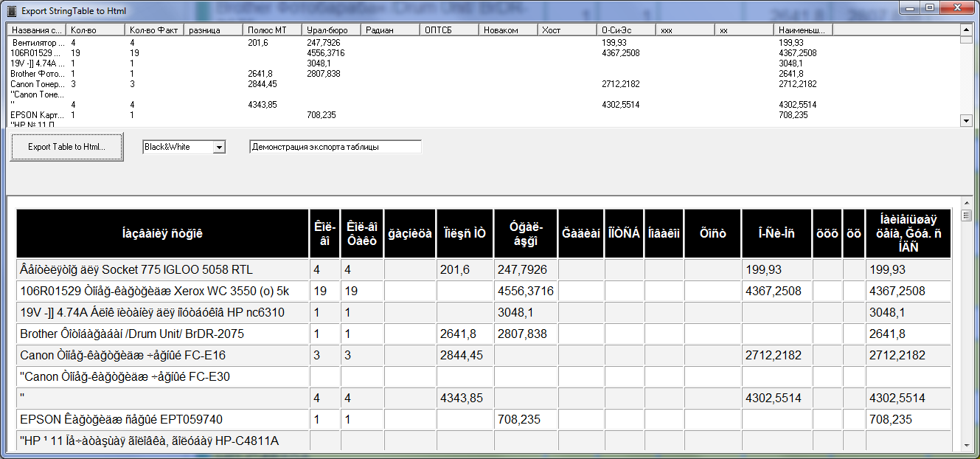Click the 'Наименьш...' column header
Image resolution: width=980 pixels, height=459 pixels.
804,30
